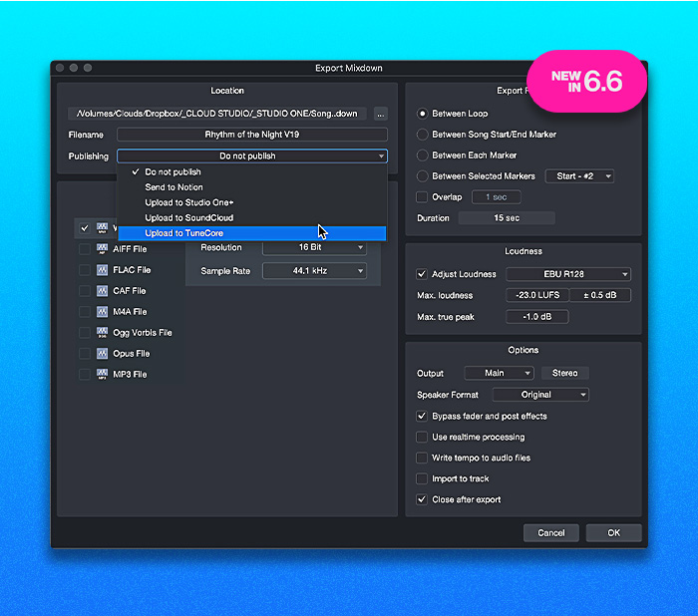698x616 pixels.
Task: Click the Max. loudness -23.0 LUFS field
Action: (x=537, y=295)
